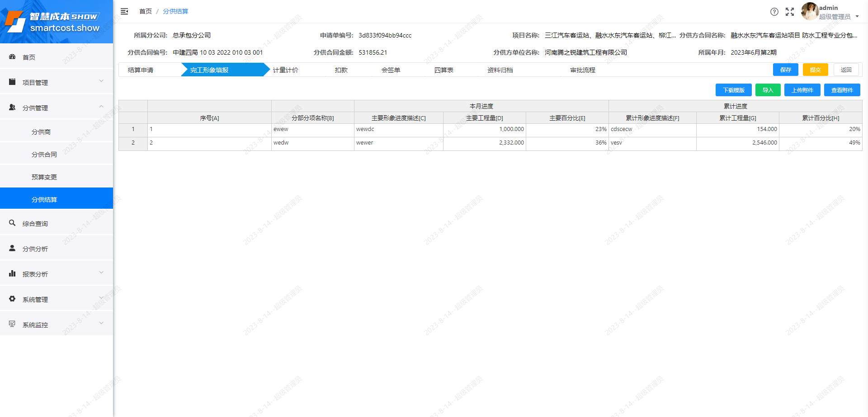Select 分供商 in the sidebar menu

tap(40, 131)
